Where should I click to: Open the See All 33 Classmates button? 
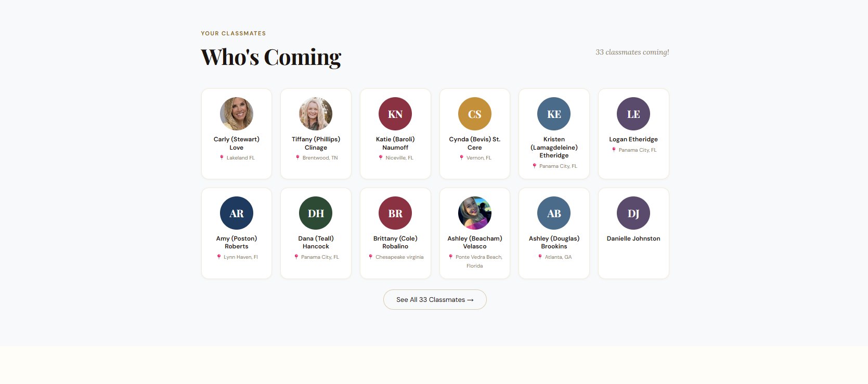tap(435, 300)
